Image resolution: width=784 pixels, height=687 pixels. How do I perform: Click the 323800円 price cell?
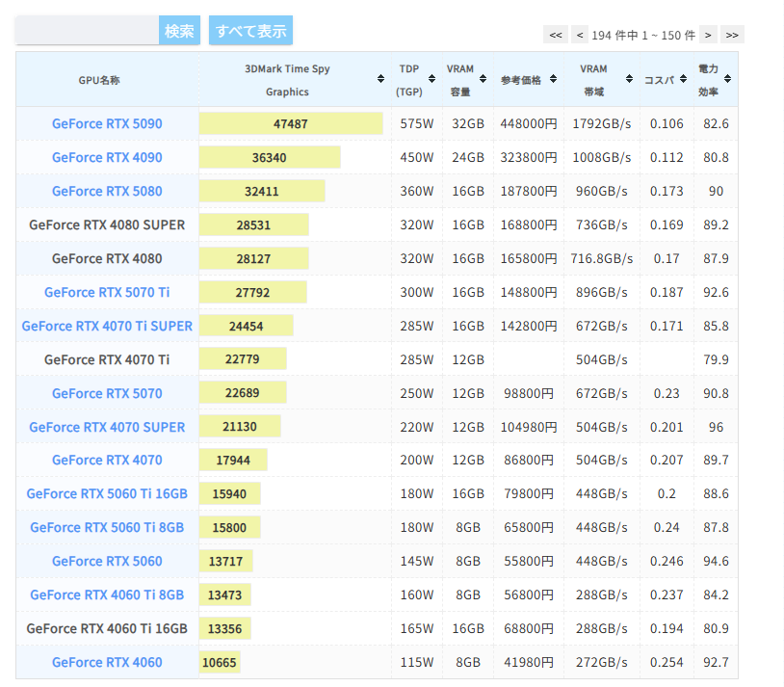[529, 157]
